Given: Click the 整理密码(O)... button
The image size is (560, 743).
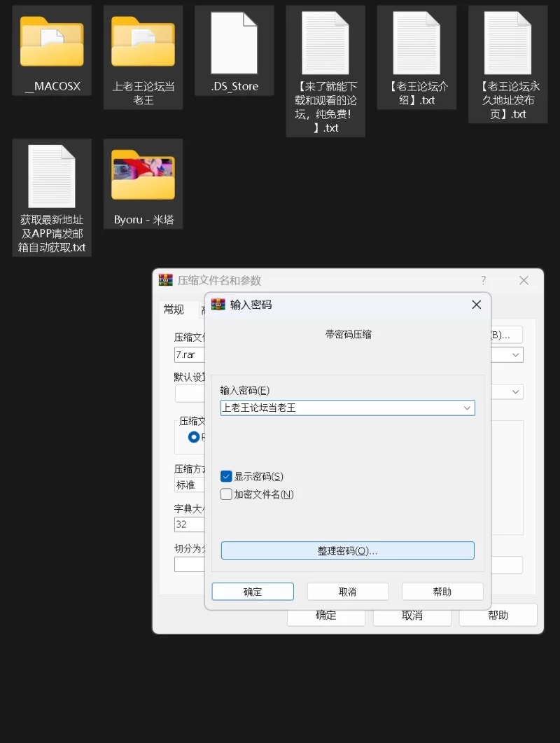Looking at the screenshot, I should (x=348, y=550).
